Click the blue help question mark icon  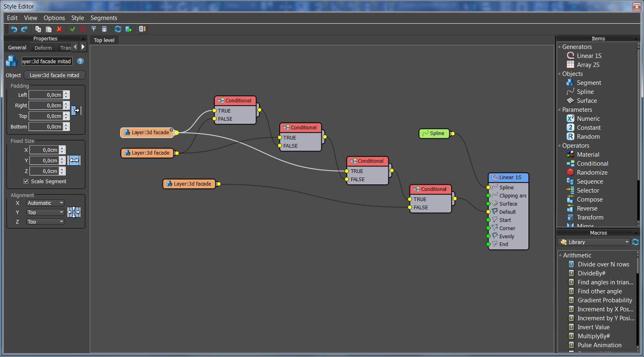click(x=80, y=61)
